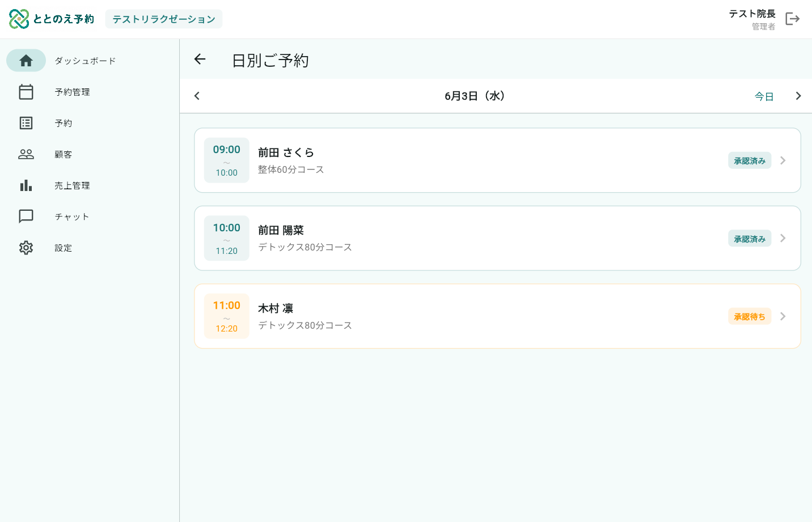Select 予約 in the sidebar

pos(90,123)
